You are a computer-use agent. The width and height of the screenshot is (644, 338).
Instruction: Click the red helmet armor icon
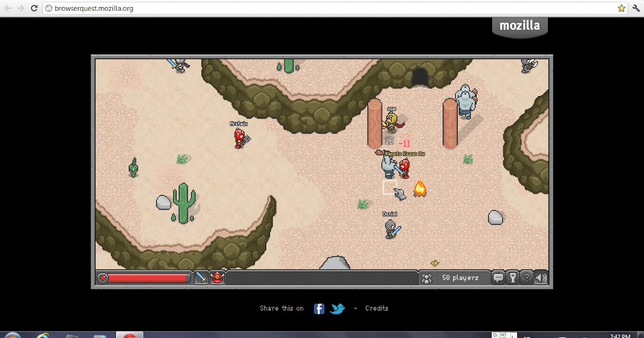pos(217,277)
